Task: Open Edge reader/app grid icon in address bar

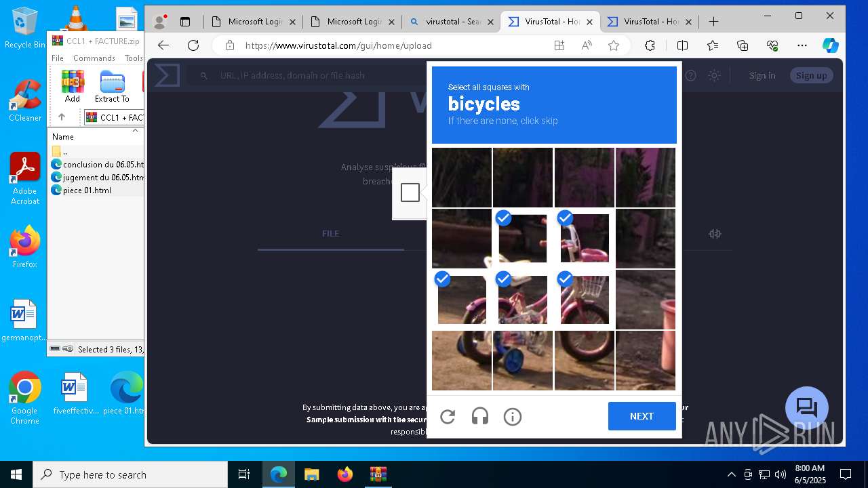Action: (x=559, y=45)
